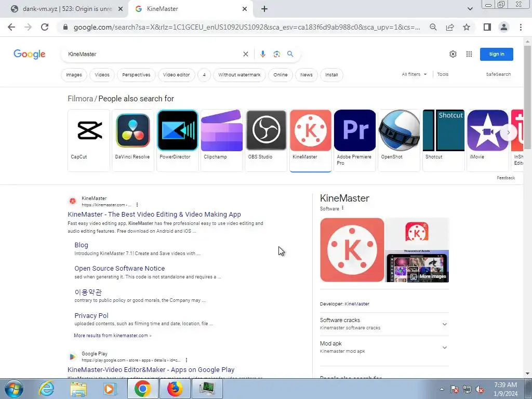This screenshot has height=399, width=532.
Task: Apply the Online filter chip
Action: point(280,75)
